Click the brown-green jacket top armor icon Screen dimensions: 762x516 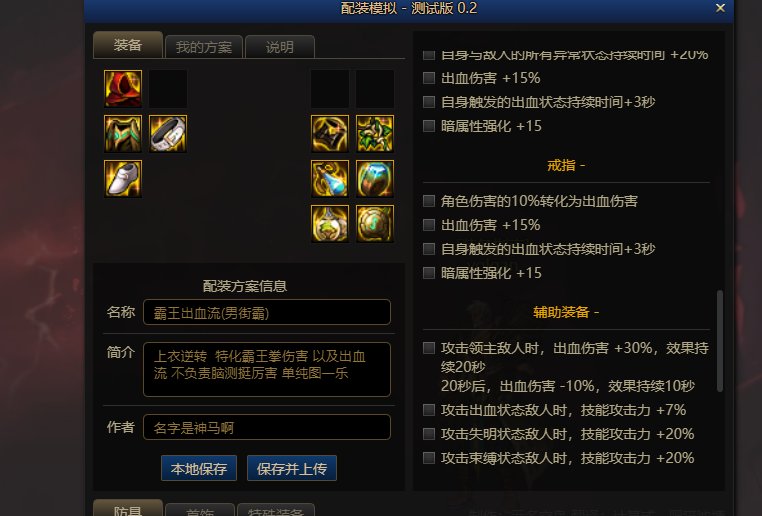point(123,134)
